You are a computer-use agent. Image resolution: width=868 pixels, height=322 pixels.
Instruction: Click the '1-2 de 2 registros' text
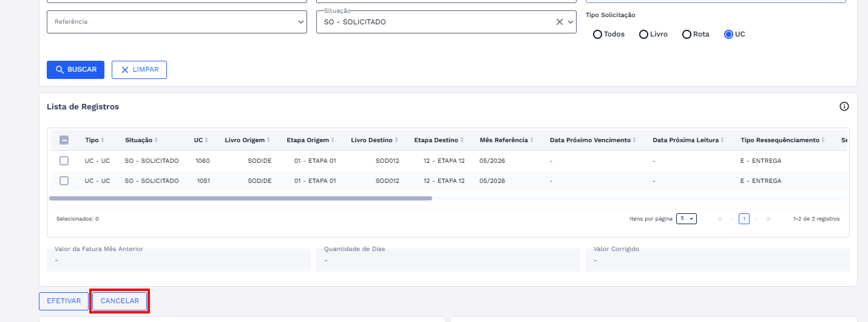(x=816, y=219)
